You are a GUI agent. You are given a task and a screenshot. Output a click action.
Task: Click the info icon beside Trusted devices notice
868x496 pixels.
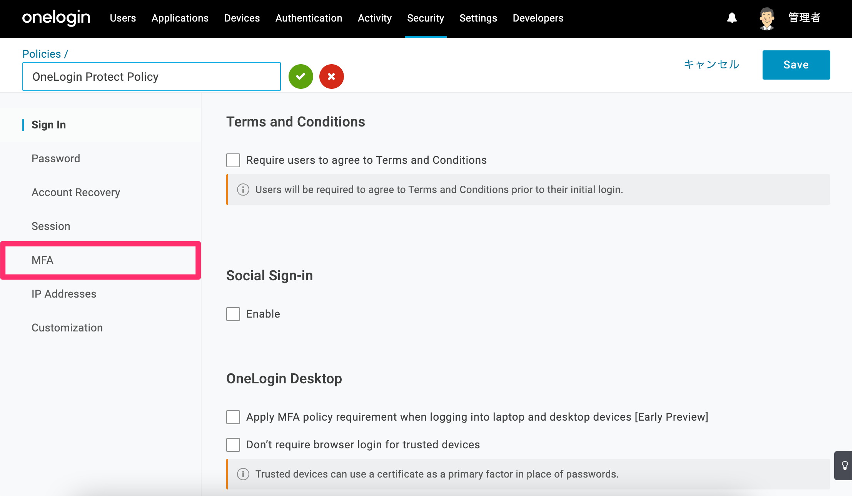pos(243,474)
